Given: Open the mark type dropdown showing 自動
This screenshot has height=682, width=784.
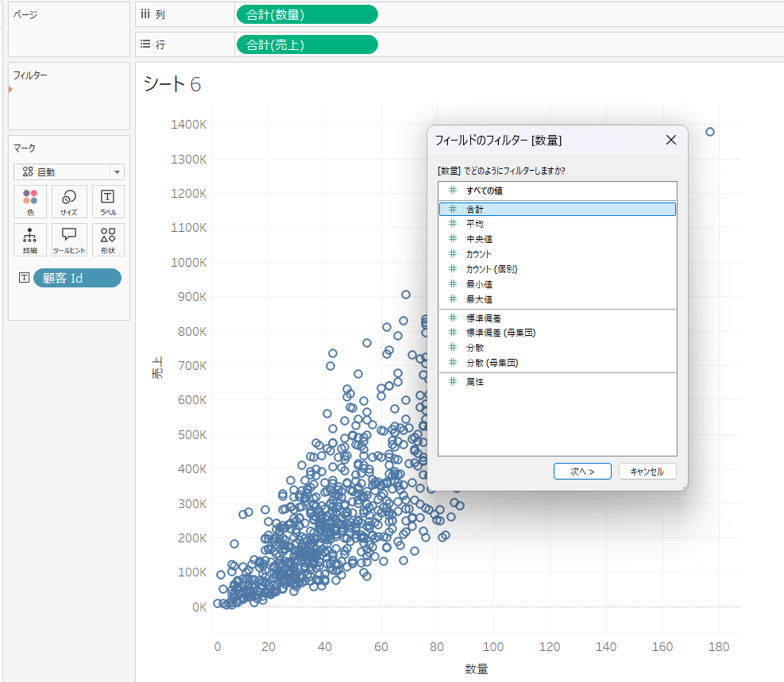Looking at the screenshot, I should (x=69, y=171).
